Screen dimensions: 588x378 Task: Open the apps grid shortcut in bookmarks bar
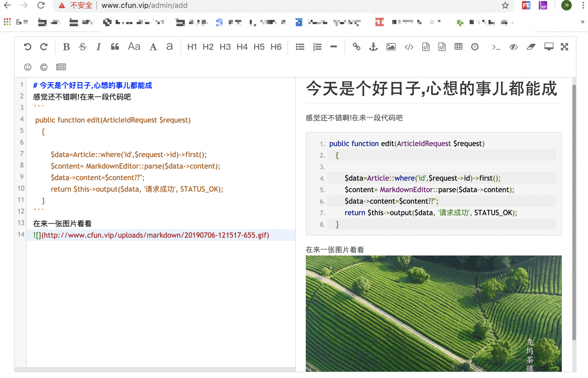tap(7, 22)
